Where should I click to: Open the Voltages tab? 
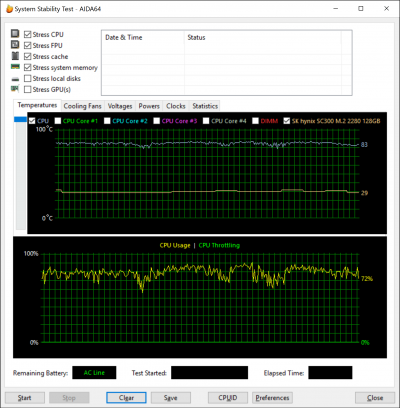coord(120,106)
